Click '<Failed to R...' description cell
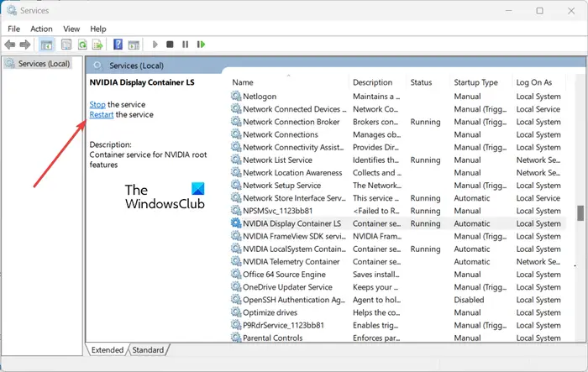The height and width of the screenshot is (372, 588). (376, 211)
